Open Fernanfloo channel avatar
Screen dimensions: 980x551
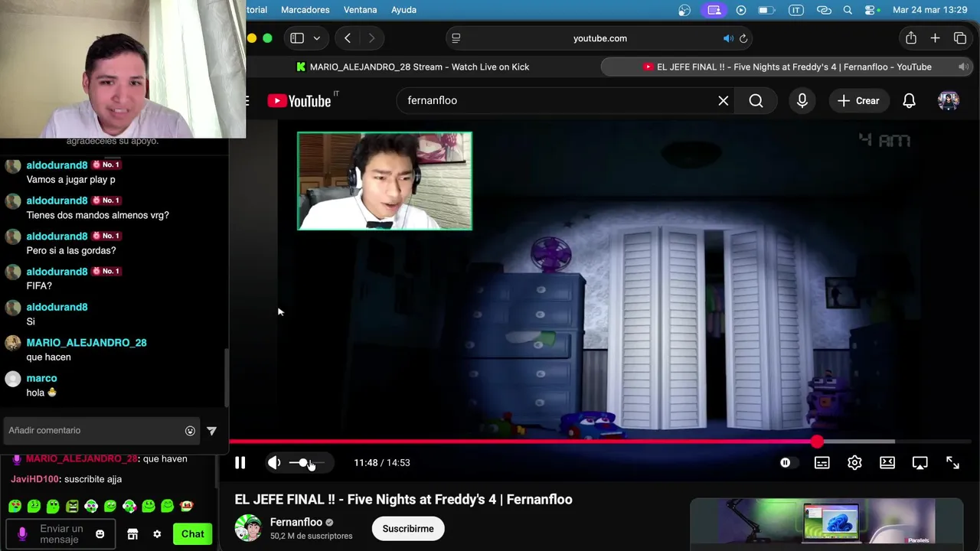pyautogui.click(x=248, y=528)
